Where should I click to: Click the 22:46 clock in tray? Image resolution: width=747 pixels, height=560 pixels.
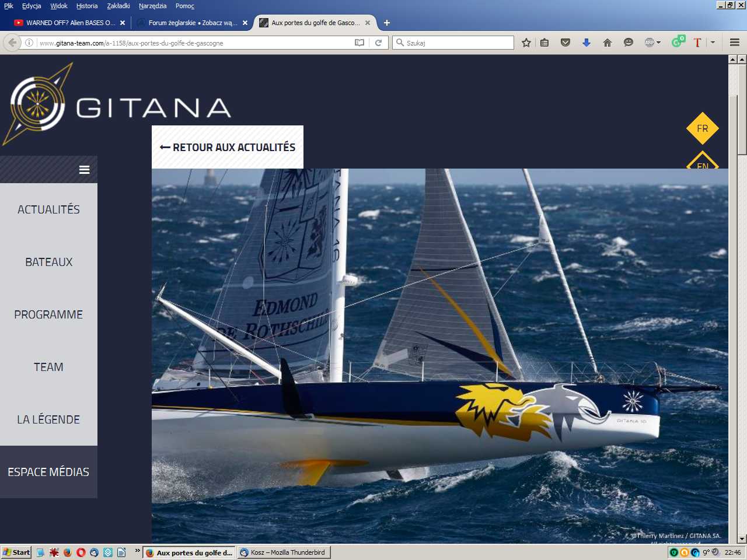point(732,552)
